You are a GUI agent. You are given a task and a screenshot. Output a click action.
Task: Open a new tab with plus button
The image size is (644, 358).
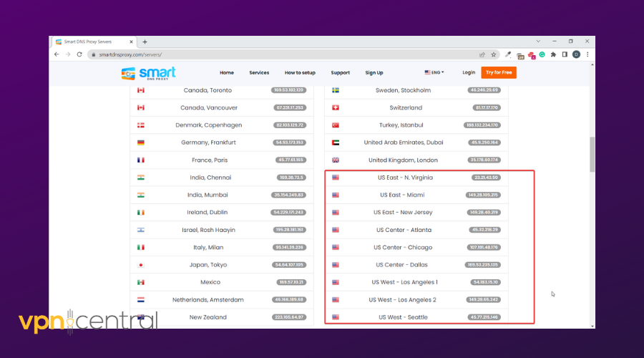click(145, 42)
